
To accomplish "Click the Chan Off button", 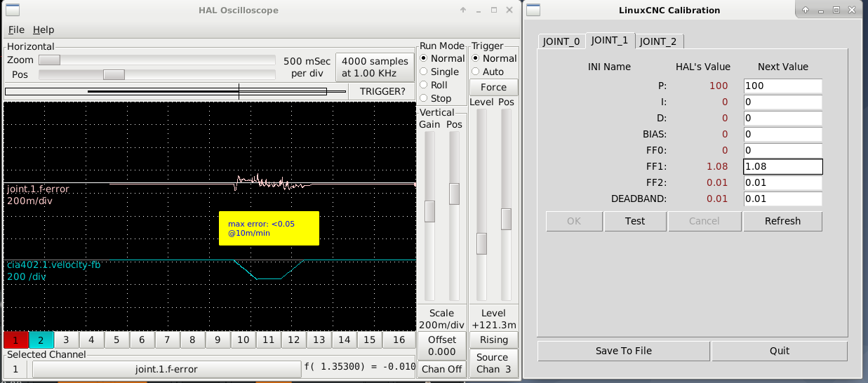I will (x=442, y=369).
